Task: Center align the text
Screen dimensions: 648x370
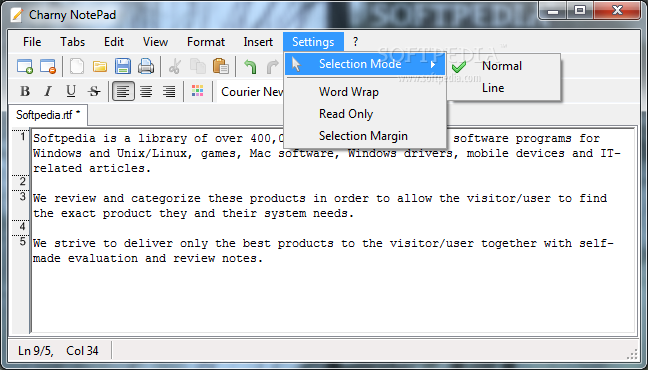Action: pos(146,91)
